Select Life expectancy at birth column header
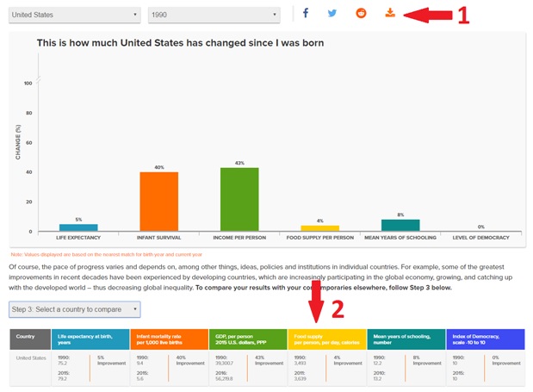The width and height of the screenshot is (533, 392). click(x=90, y=339)
